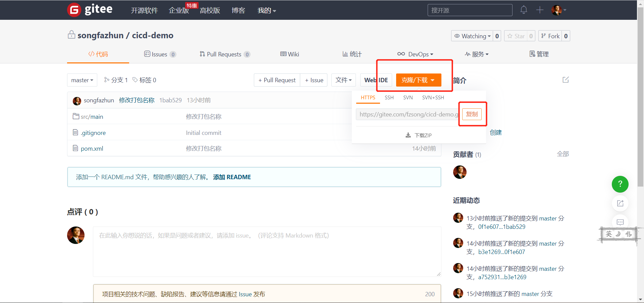Click the clone URL text field

tap(408, 114)
